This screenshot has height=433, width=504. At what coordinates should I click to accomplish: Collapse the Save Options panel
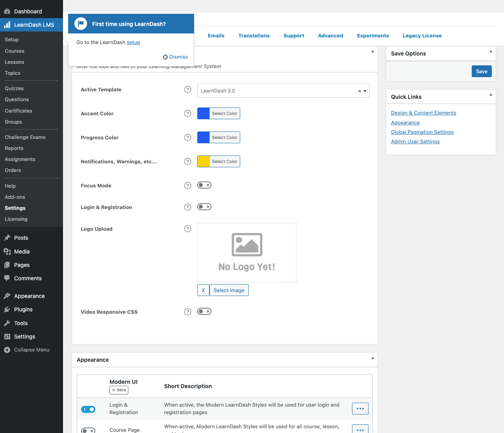[x=491, y=51]
